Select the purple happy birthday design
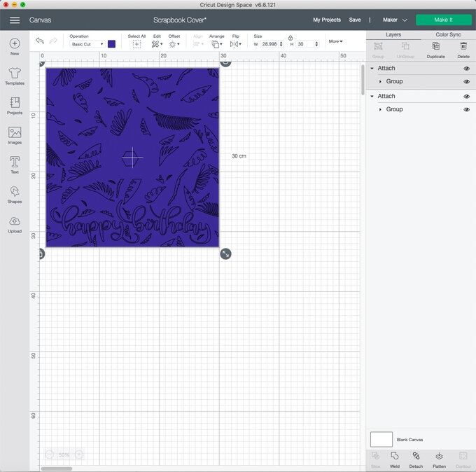 (132, 158)
